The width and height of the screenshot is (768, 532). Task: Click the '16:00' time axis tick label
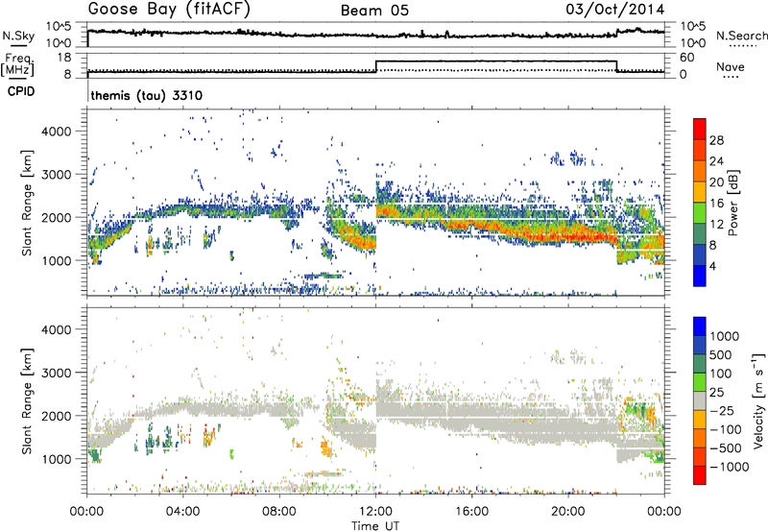tap(471, 512)
